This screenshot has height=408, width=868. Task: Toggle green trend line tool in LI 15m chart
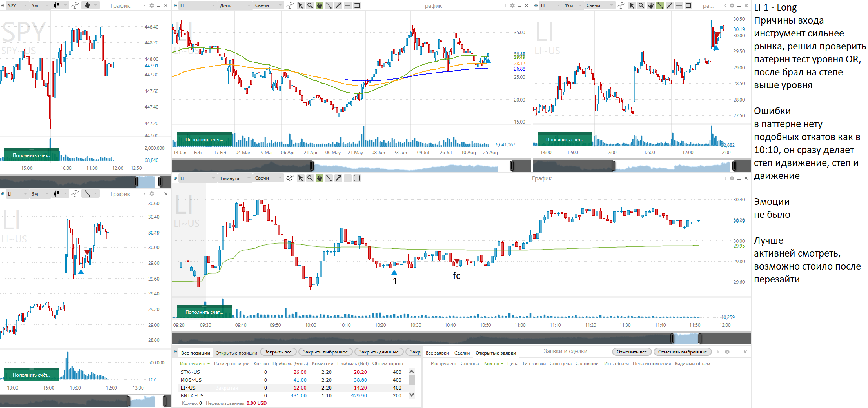coord(660,5)
